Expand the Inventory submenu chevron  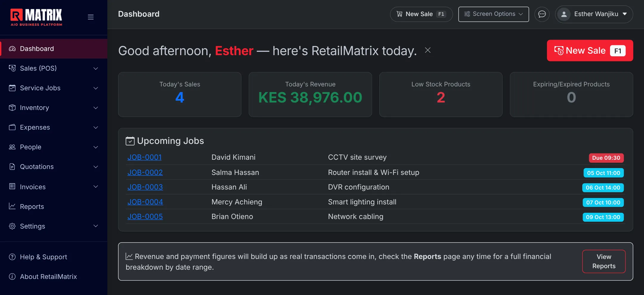pos(96,108)
